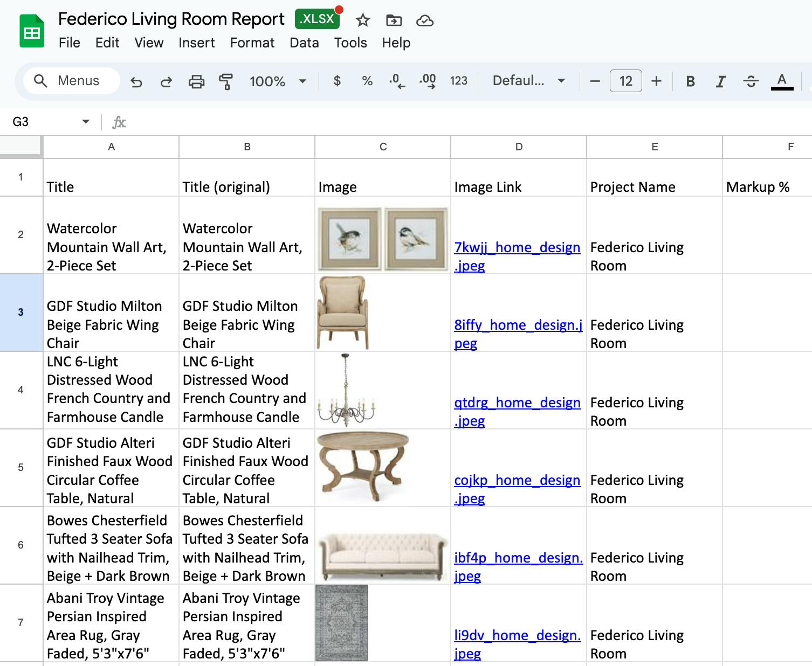Decrease decimal places
Viewport: 812px width, 666px height.
397,81
